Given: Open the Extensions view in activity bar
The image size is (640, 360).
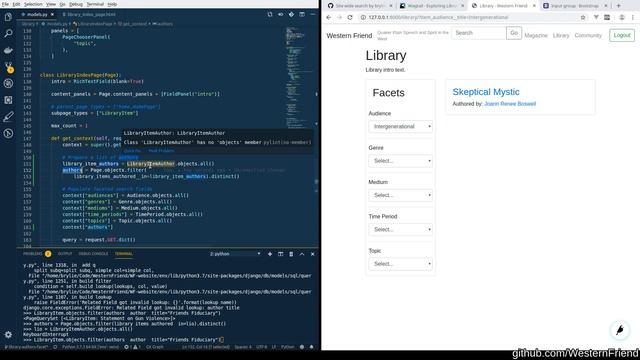Looking at the screenshot, I should point(8,100).
